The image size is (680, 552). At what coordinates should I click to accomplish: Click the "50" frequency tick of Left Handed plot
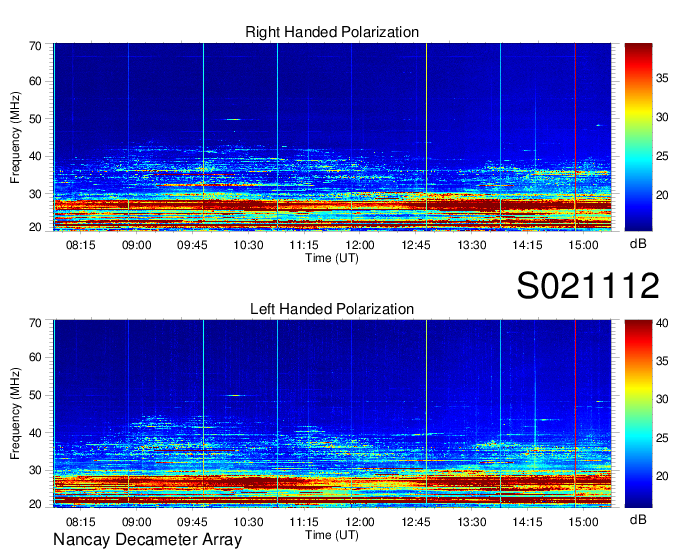(35, 395)
